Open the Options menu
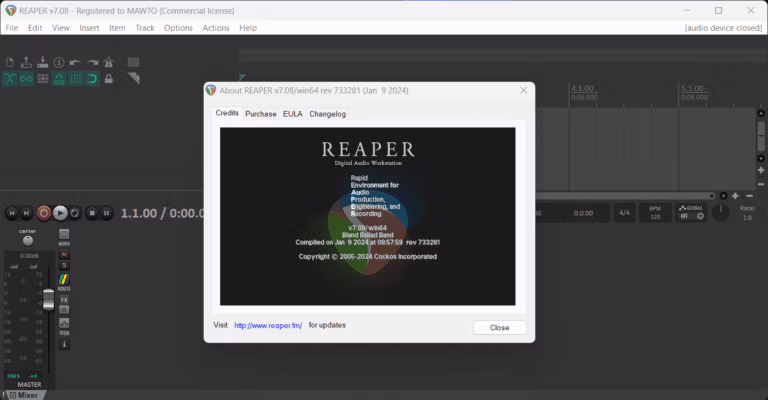 (x=178, y=28)
